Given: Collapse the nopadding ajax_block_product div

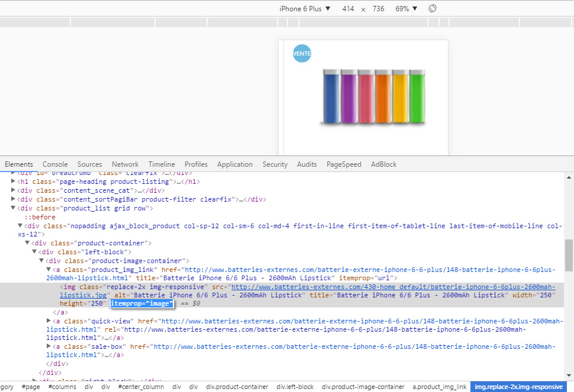Looking at the screenshot, I should (x=20, y=226).
